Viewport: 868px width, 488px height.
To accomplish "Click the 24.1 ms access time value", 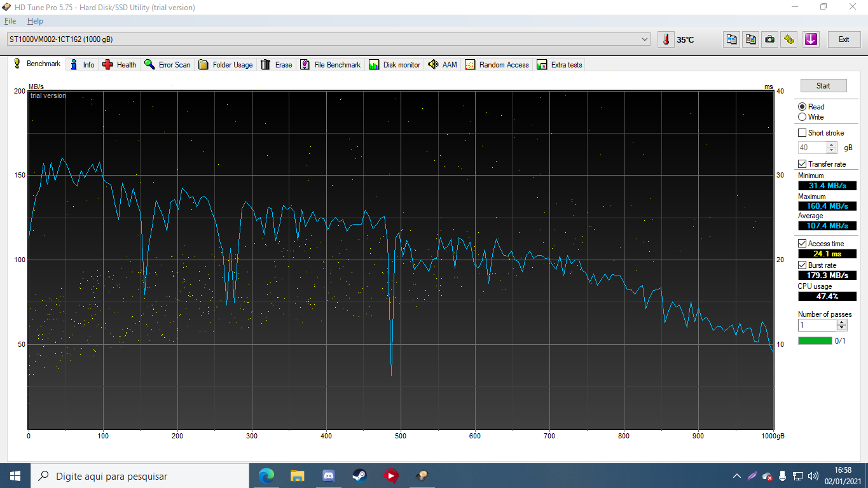I will click(x=827, y=254).
